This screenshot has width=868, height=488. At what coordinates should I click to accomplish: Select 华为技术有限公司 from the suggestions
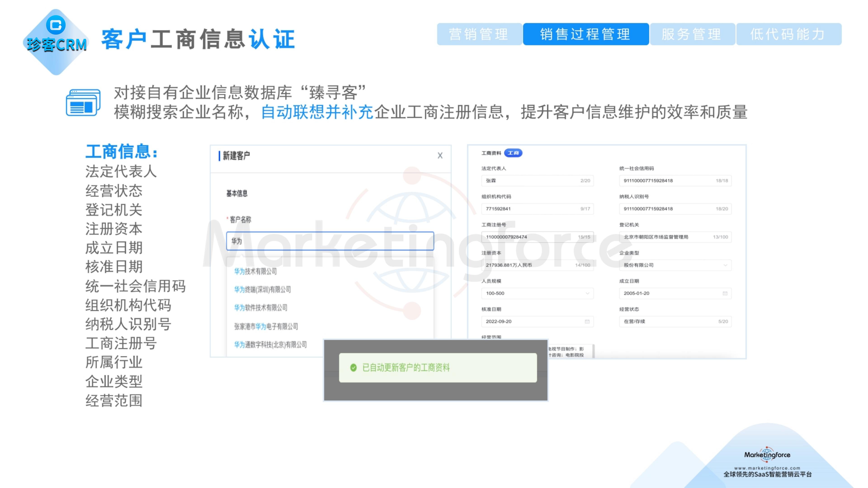(255, 271)
